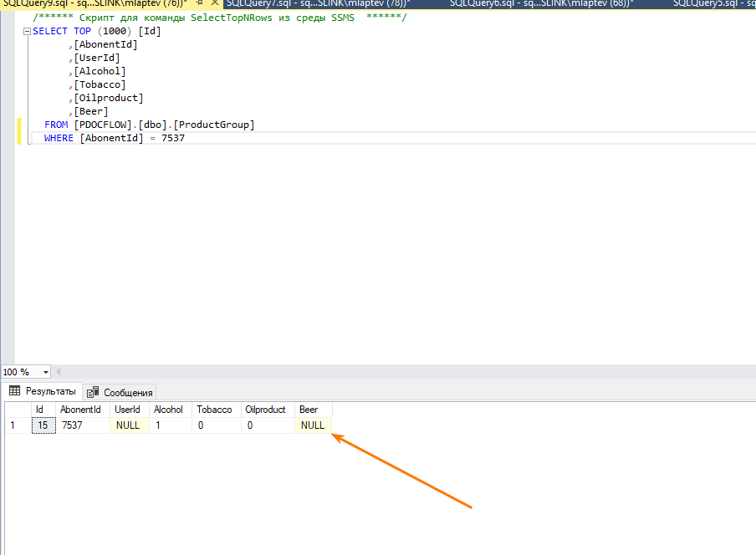Select the Tobacco column header
Viewport: 756px width, 555px height.
pos(217,410)
